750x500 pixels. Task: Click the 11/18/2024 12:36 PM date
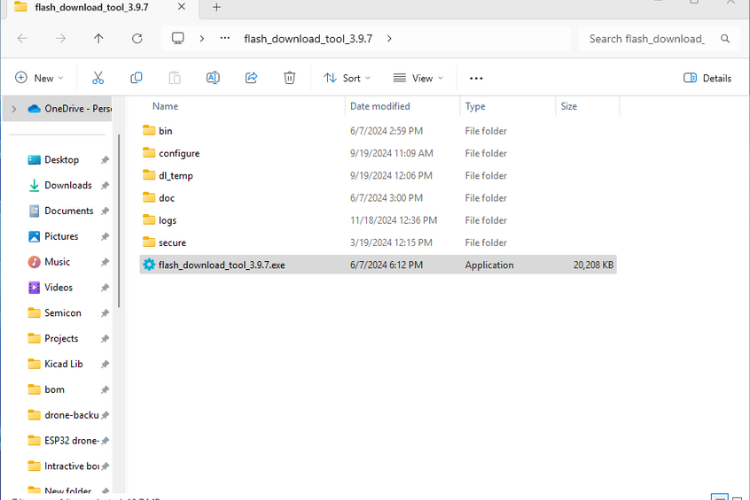tap(393, 220)
